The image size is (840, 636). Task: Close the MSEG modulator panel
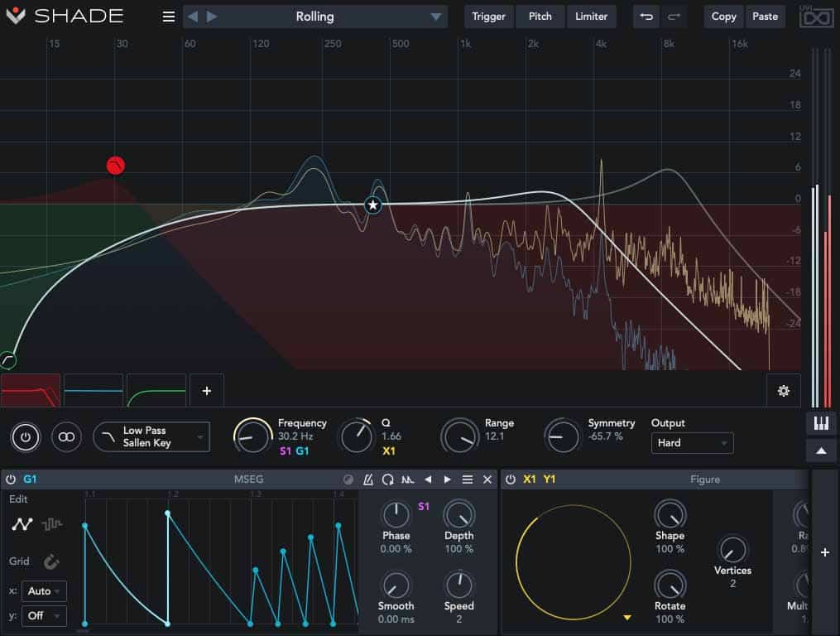(x=487, y=479)
